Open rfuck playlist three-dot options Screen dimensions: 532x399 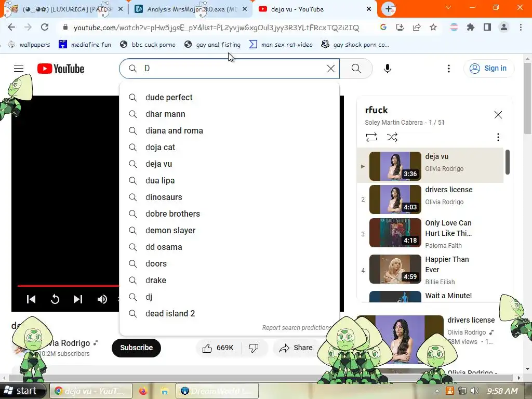pyautogui.click(x=498, y=137)
